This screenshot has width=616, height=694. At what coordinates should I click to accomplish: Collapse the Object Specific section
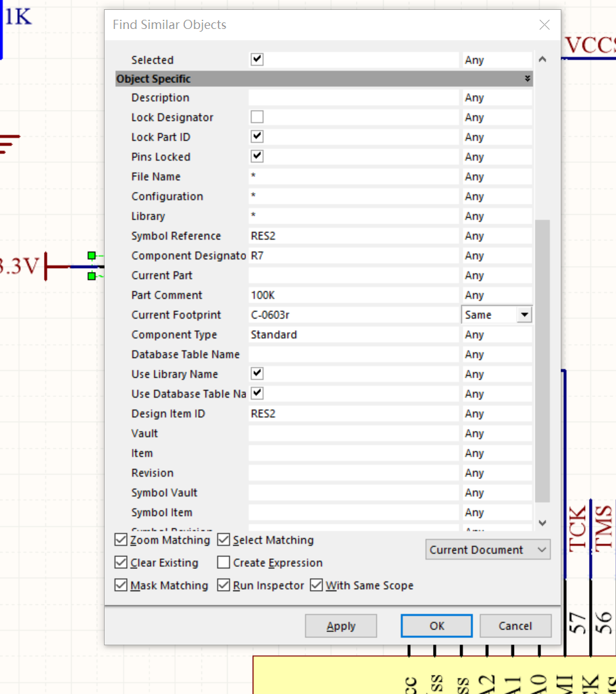526,79
